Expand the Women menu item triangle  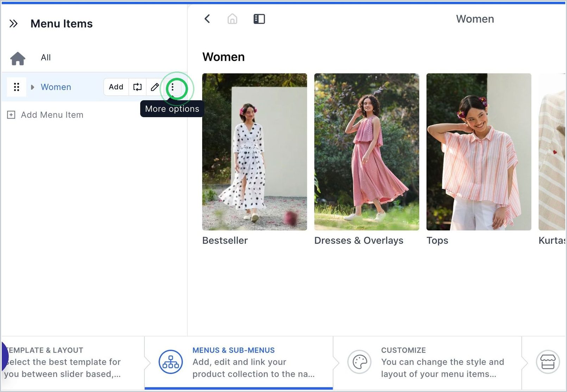32,87
